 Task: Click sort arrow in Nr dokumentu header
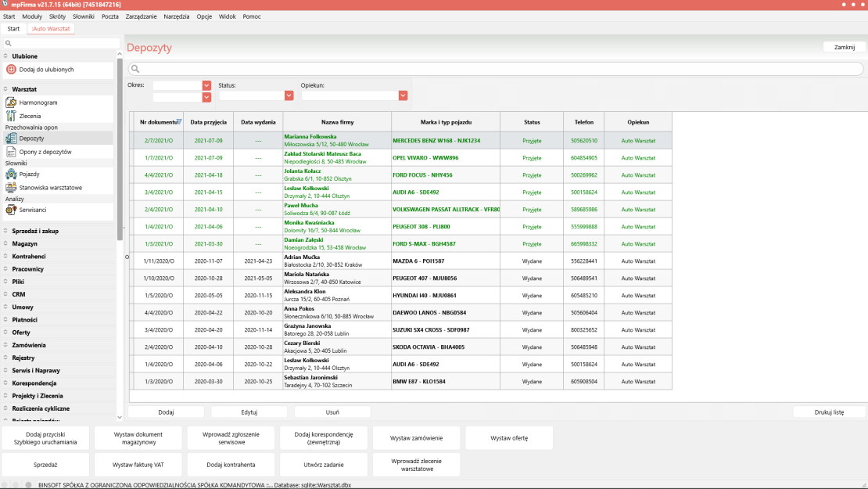point(179,122)
